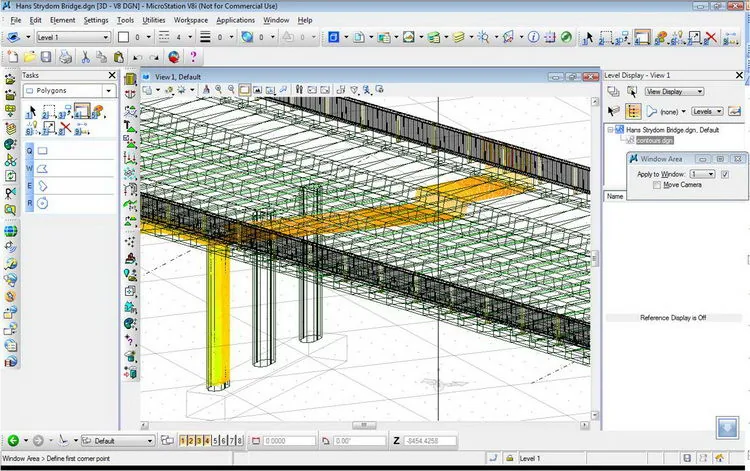This screenshot has height=471, width=750.
Task: Open the Workspace menu
Action: pos(190,20)
